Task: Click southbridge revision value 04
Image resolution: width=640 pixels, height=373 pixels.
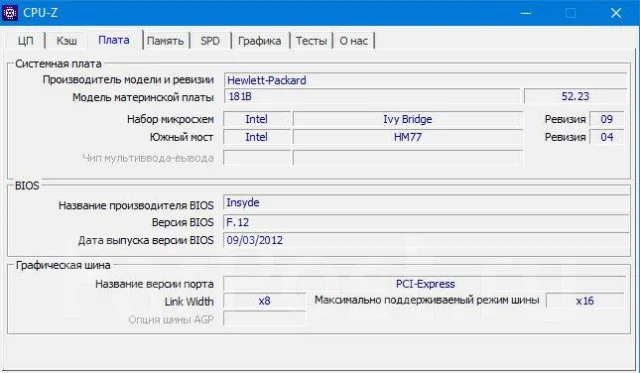Action: (x=607, y=137)
